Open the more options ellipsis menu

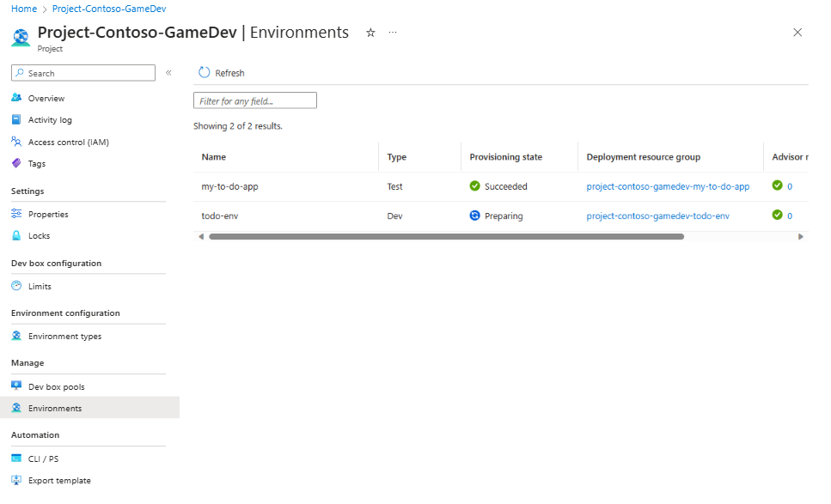tap(392, 33)
